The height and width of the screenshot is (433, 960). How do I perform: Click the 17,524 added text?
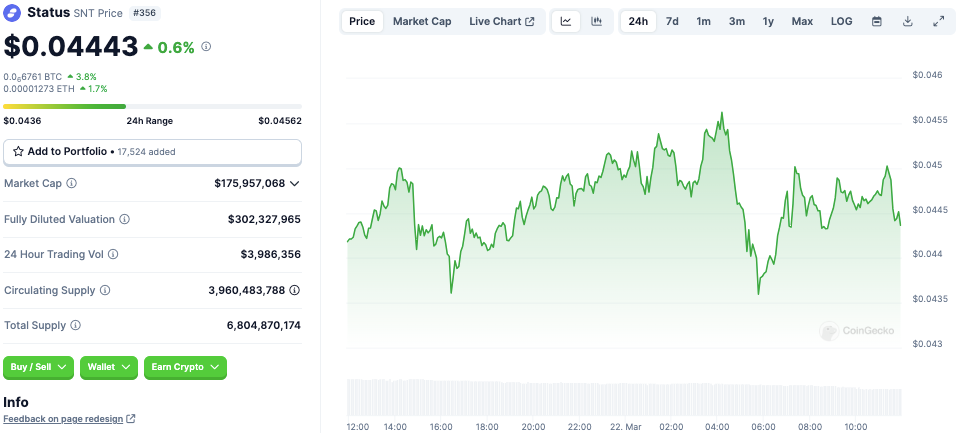[x=147, y=152]
